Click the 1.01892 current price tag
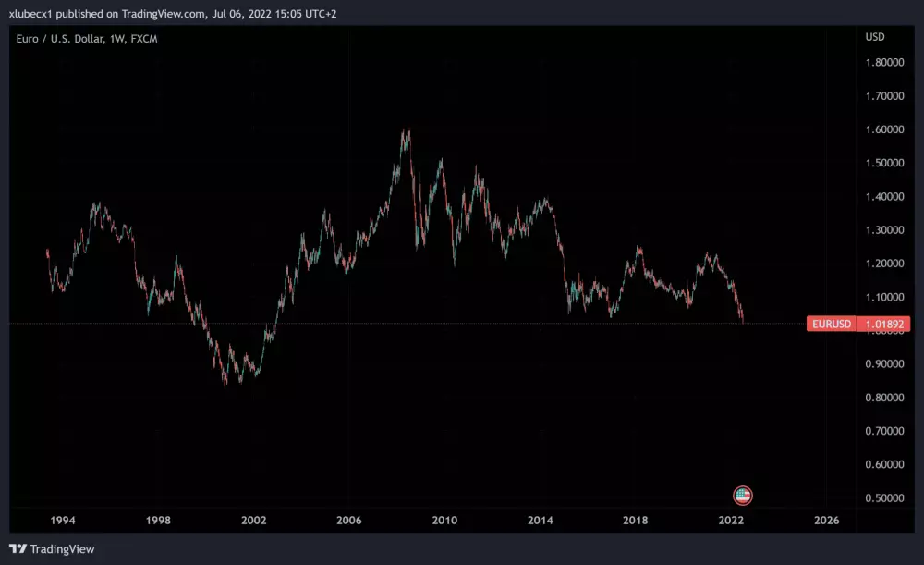The width and height of the screenshot is (924, 565). 884,324
